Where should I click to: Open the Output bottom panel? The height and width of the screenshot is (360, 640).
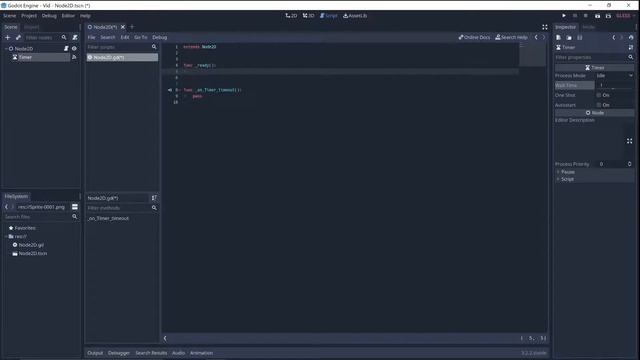(95, 353)
